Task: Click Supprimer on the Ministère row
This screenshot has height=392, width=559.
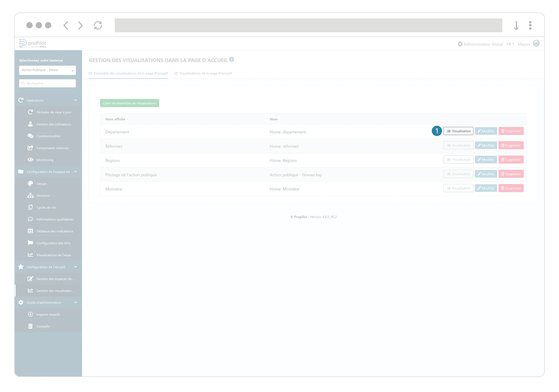Action: pyautogui.click(x=511, y=188)
